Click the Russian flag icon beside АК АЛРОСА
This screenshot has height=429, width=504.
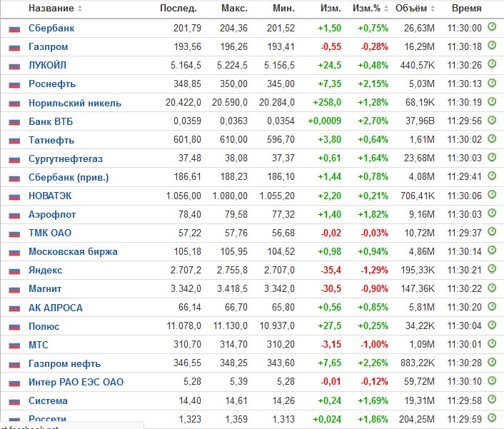coord(14,309)
